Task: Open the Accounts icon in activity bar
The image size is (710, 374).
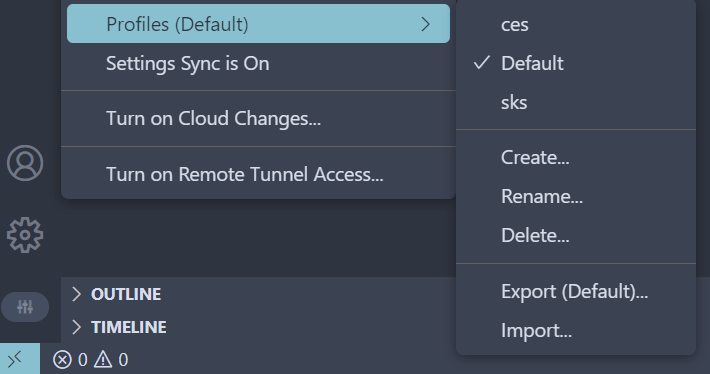Action: coord(25,163)
